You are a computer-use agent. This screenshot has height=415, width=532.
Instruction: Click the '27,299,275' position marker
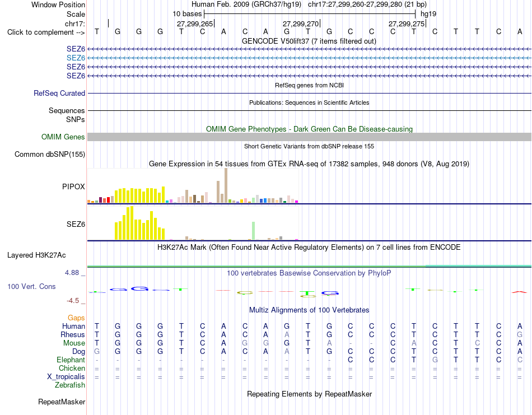(407, 24)
